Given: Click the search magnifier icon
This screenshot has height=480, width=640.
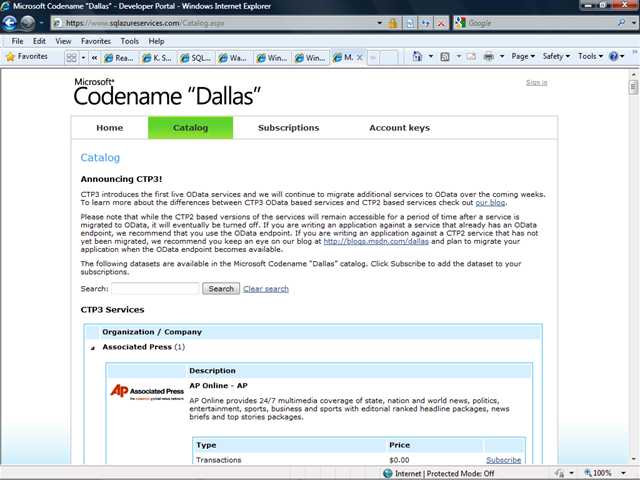Looking at the screenshot, I should pyautogui.click(x=621, y=22).
